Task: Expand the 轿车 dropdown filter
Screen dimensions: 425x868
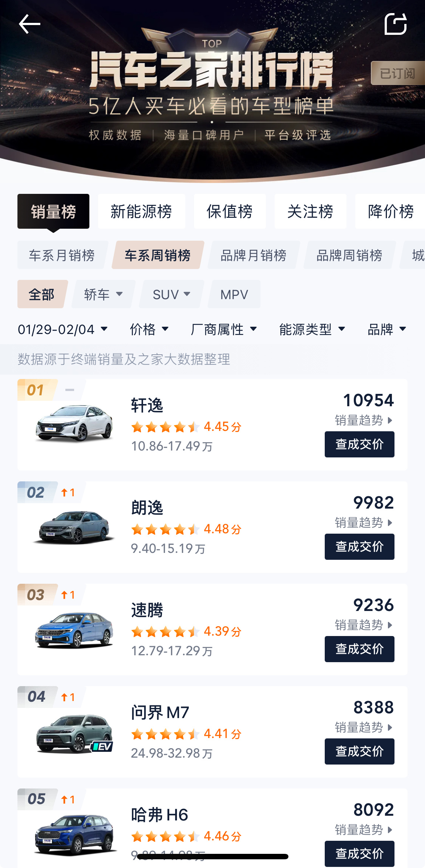Action: (x=103, y=294)
